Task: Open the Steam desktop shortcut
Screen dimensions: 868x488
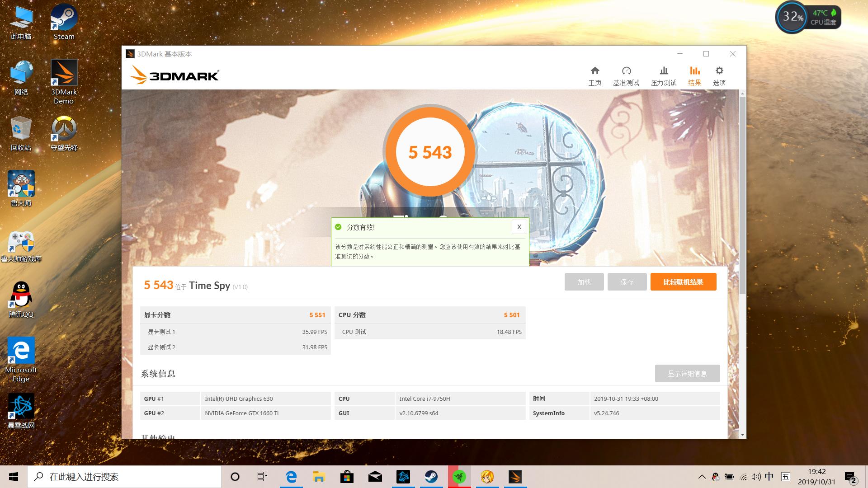Action: click(x=64, y=23)
